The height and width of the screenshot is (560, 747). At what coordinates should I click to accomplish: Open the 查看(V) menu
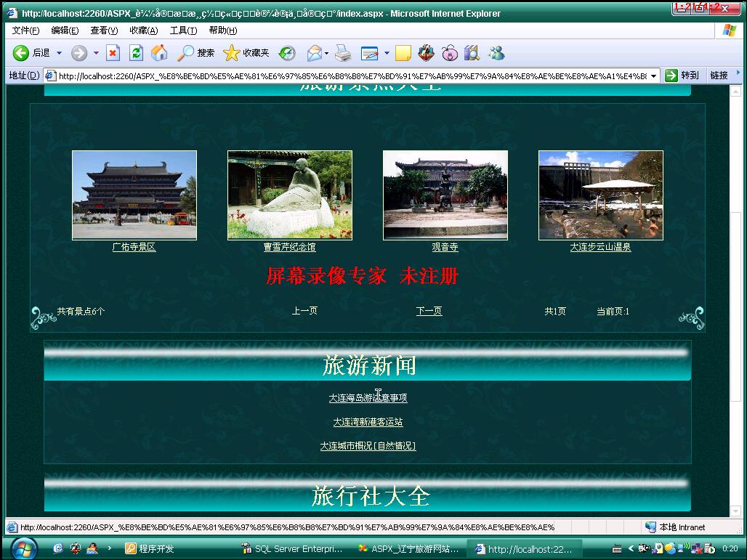tap(104, 31)
